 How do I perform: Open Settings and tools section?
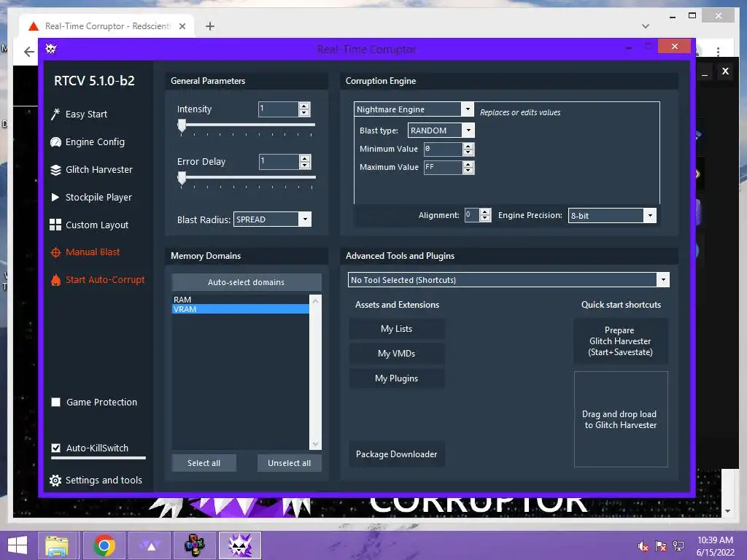point(104,481)
